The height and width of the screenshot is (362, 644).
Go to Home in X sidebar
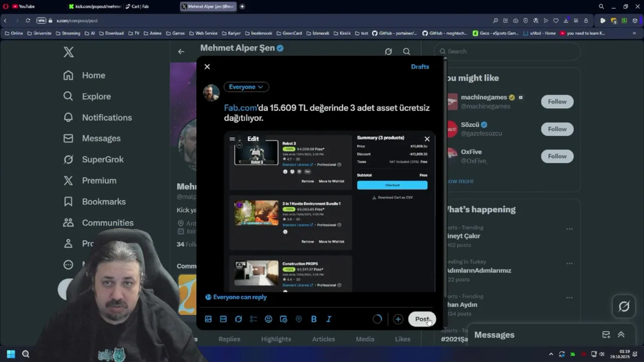click(85, 75)
